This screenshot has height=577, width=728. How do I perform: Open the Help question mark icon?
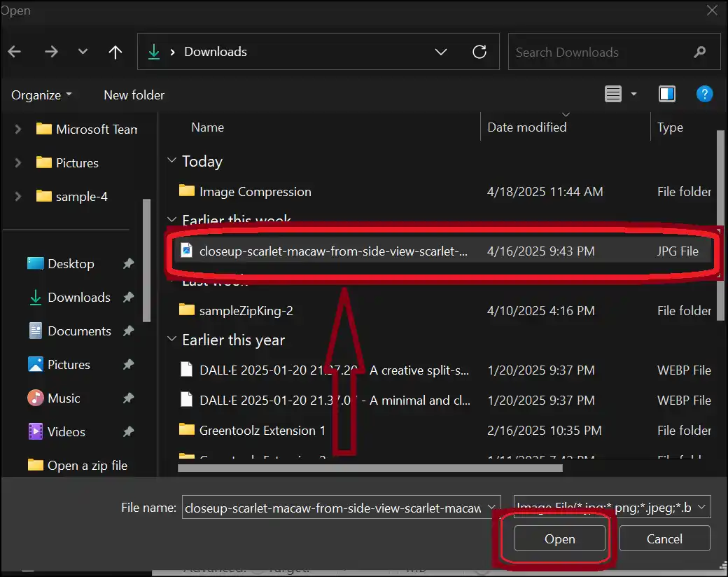pos(704,95)
